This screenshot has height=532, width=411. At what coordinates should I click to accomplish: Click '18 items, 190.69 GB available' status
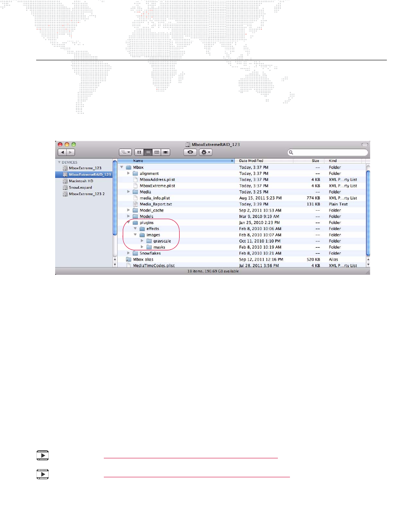click(x=213, y=271)
